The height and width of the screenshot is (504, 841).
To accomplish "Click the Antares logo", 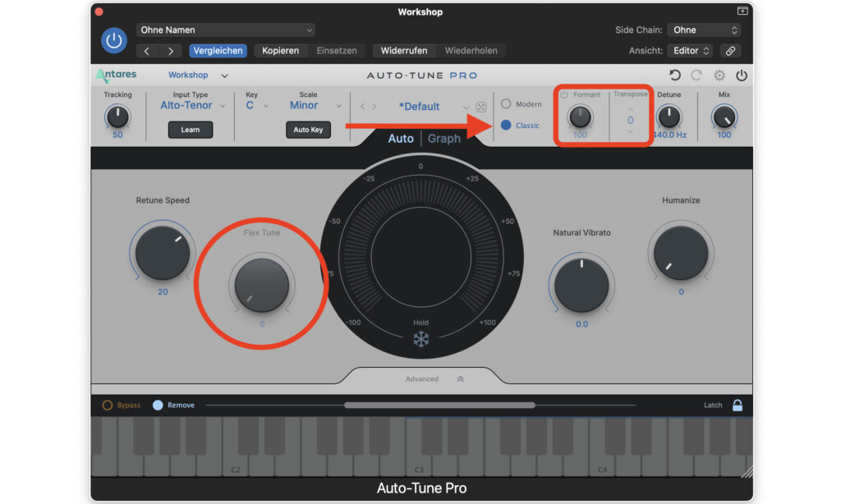I will click(117, 75).
